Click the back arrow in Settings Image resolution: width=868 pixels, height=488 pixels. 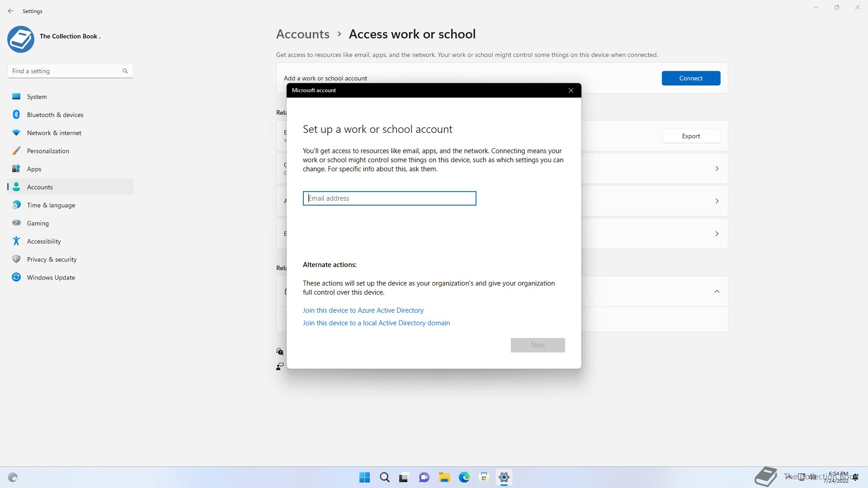(11, 11)
